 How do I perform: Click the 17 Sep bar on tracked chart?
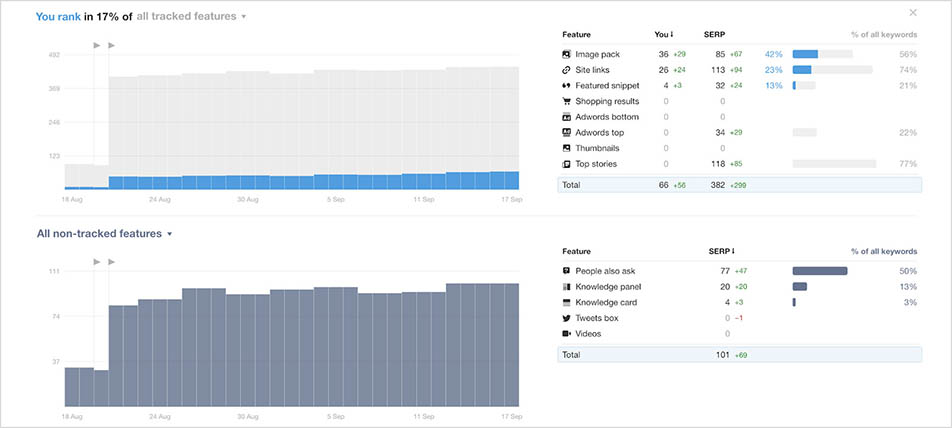point(512,128)
